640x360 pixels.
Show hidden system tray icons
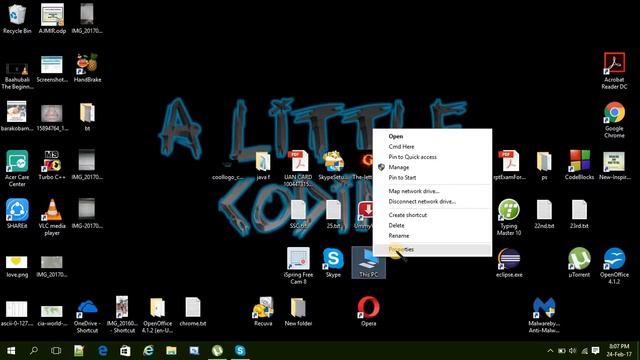[550, 351]
